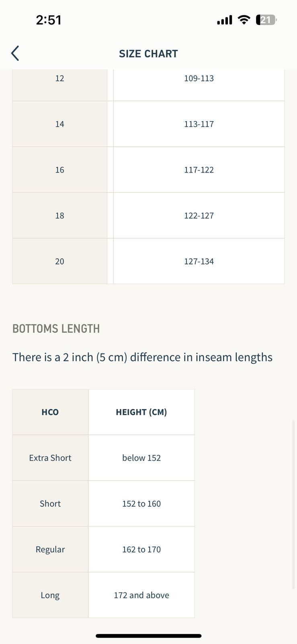Viewport: 297px width, 644px height.
Task: Tap the BOTTOMS LENGTH heading
Action: pos(56,329)
